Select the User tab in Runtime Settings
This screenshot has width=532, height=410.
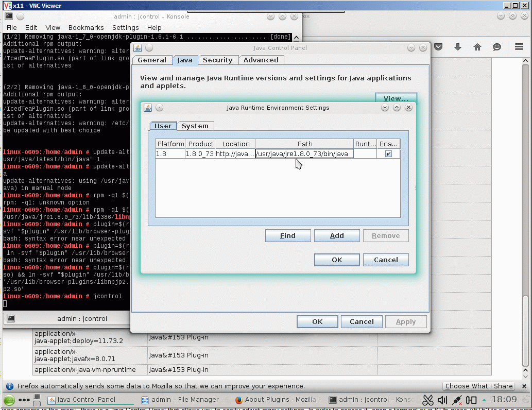click(163, 126)
